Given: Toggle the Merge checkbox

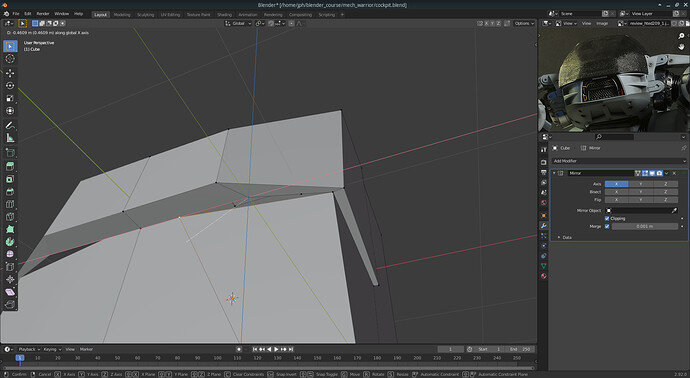Looking at the screenshot, I should point(607,226).
